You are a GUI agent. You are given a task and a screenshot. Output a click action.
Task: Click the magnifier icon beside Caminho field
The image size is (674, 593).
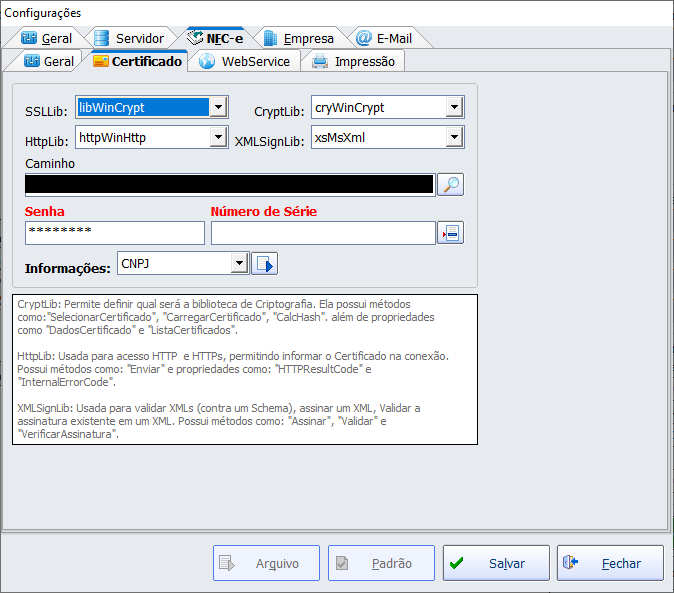point(451,184)
